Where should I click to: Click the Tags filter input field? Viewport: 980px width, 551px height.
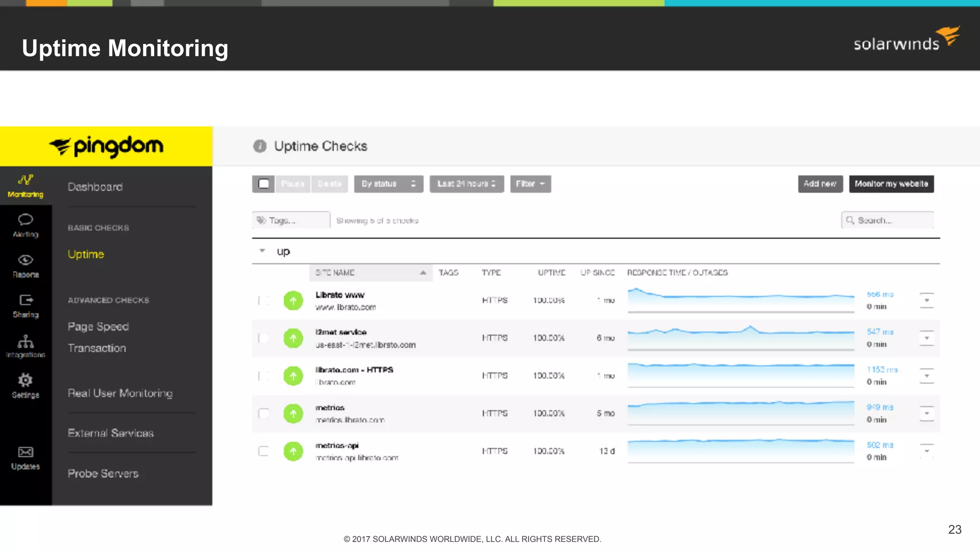click(x=291, y=220)
